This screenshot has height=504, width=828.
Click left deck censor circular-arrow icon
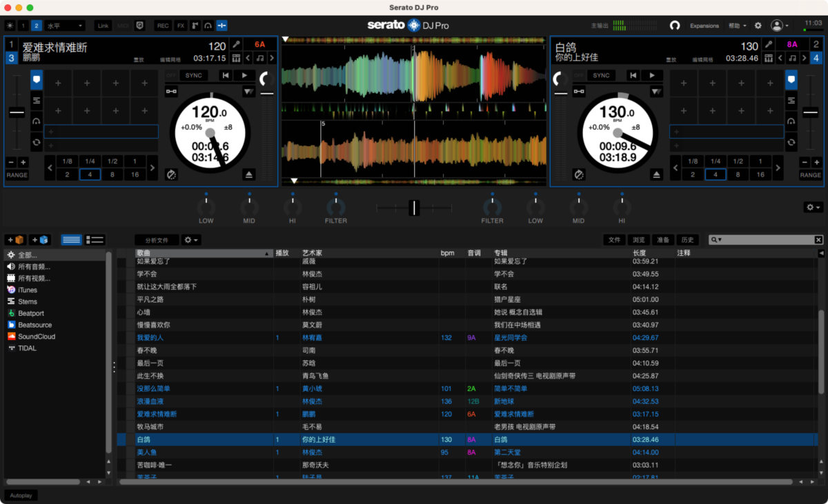pos(171,174)
